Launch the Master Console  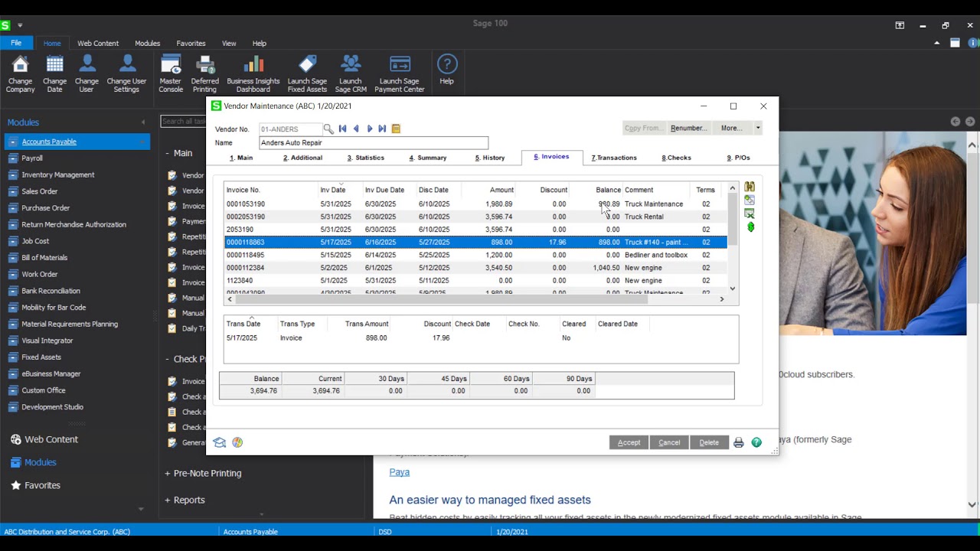171,73
